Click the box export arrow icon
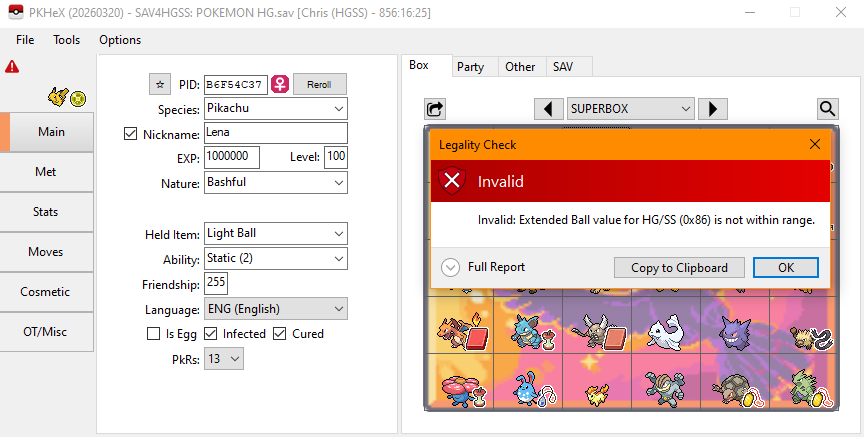Screen dimensions: 864x437 click(x=435, y=108)
